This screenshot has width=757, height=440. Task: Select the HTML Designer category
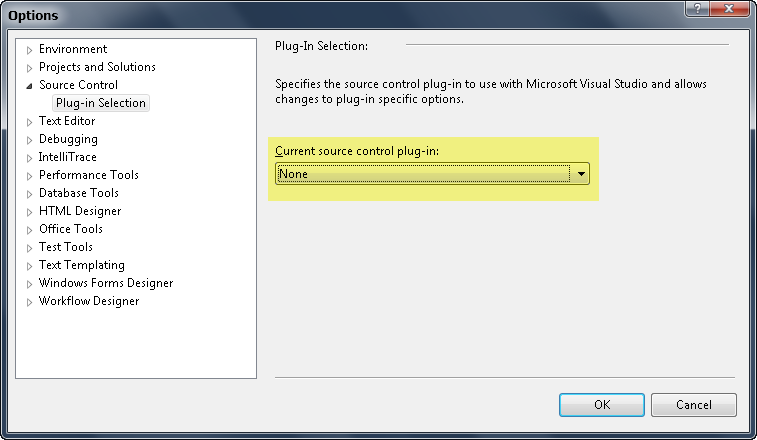(80, 211)
